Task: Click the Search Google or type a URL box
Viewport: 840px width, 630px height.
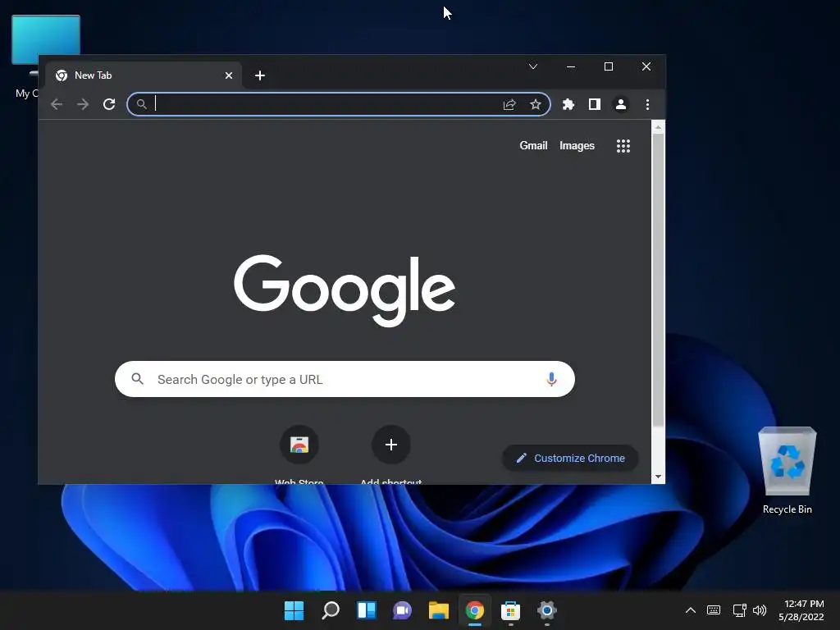Action: point(345,379)
